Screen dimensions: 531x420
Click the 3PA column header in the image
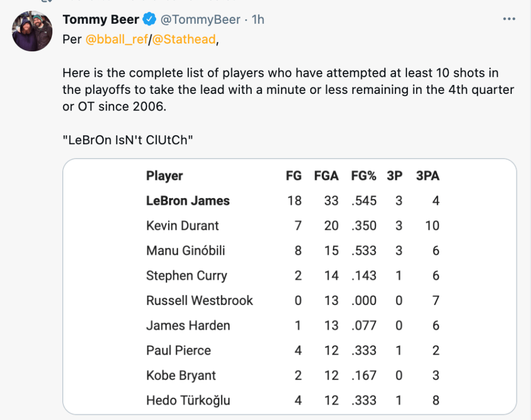point(428,176)
